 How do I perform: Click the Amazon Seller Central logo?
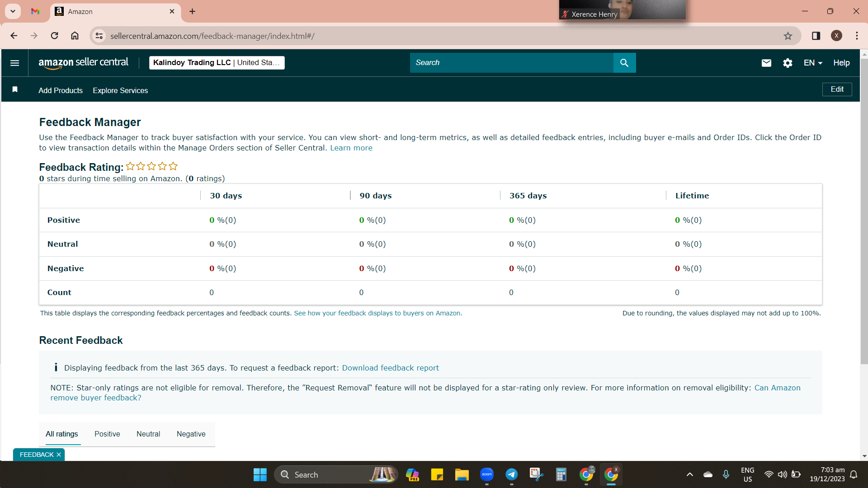(84, 63)
